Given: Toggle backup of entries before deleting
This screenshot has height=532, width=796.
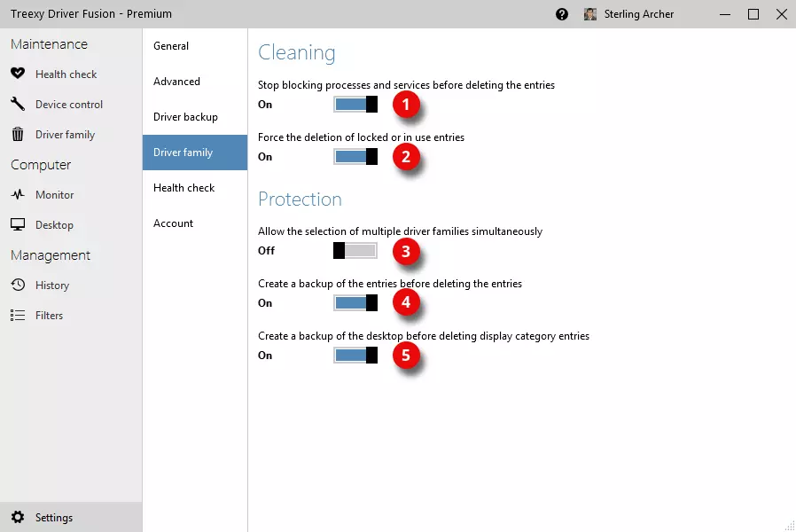Looking at the screenshot, I should point(355,302).
